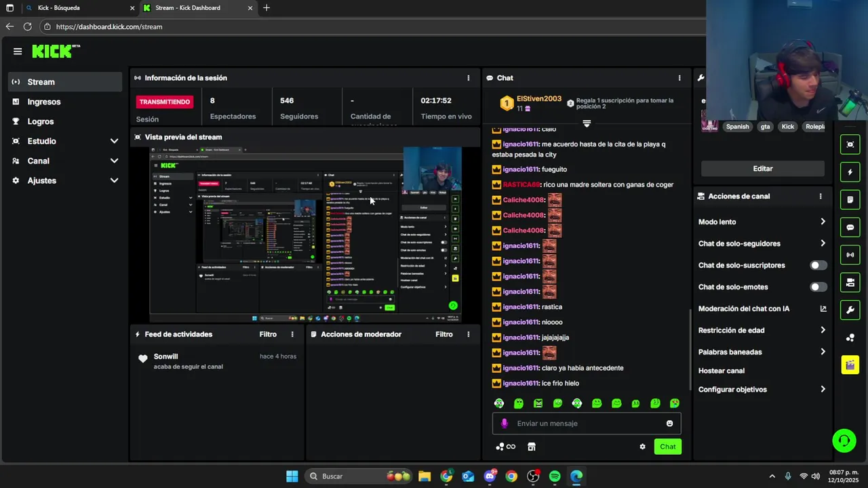
Task: Switch to the Kick - Búsqueda browser tab
Action: coord(79,8)
